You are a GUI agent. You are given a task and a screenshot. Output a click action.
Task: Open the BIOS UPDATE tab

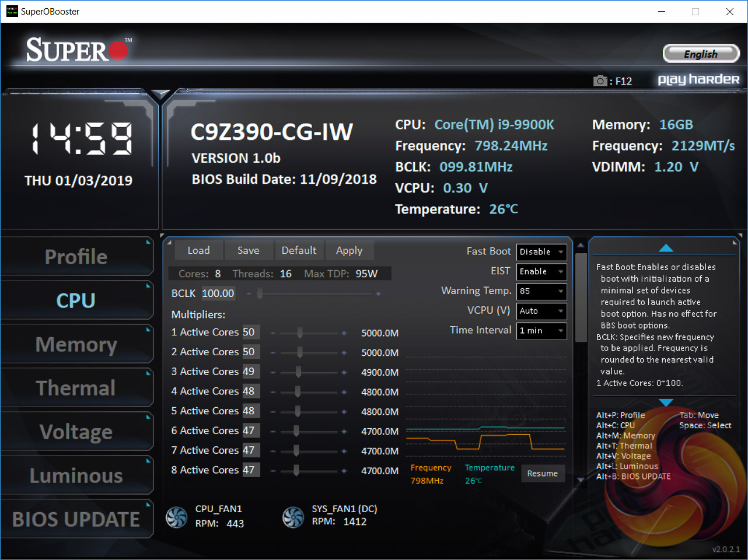point(76,519)
